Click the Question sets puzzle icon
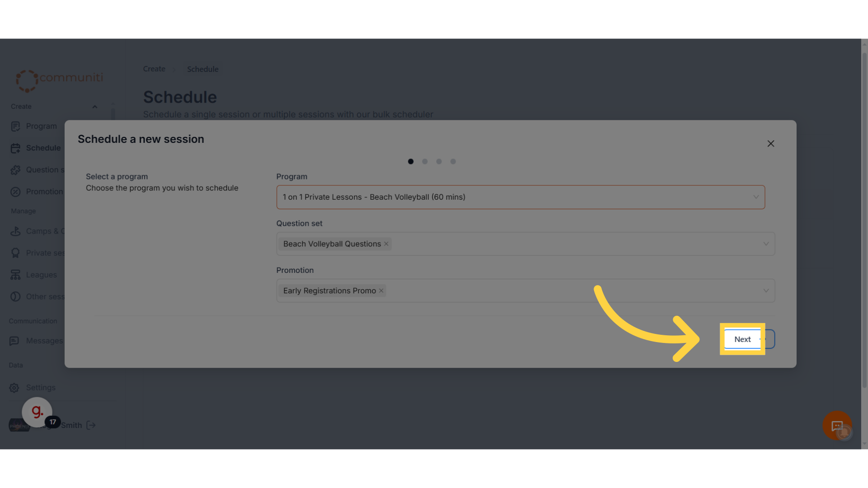This screenshot has height=488, width=868. click(x=15, y=170)
